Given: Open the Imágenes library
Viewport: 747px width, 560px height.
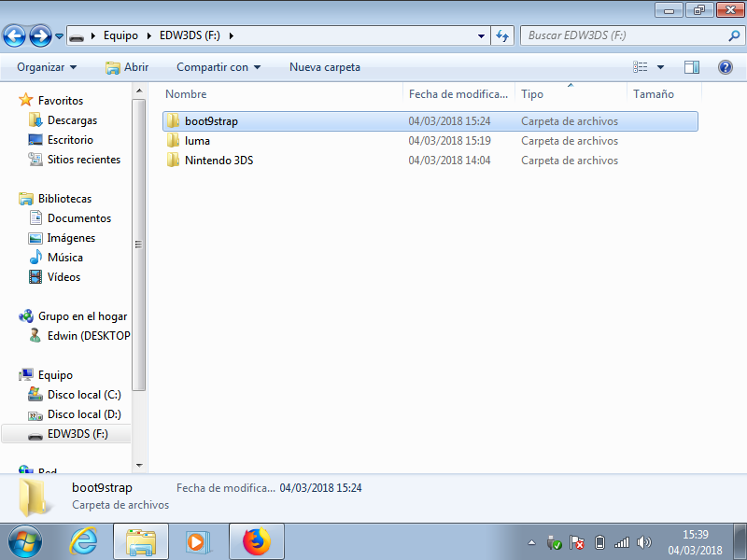Looking at the screenshot, I should (x=71, y=238).
